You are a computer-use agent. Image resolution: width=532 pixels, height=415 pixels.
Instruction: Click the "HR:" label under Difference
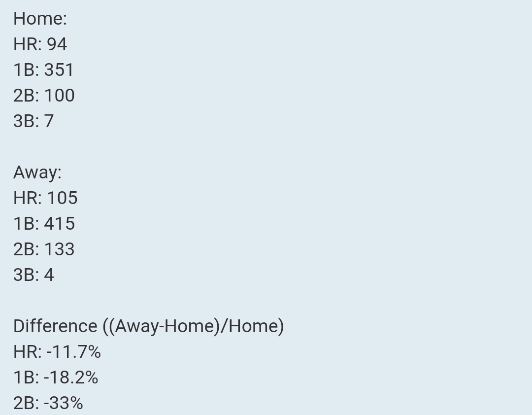pyautogui.click(x=28, y=352)
